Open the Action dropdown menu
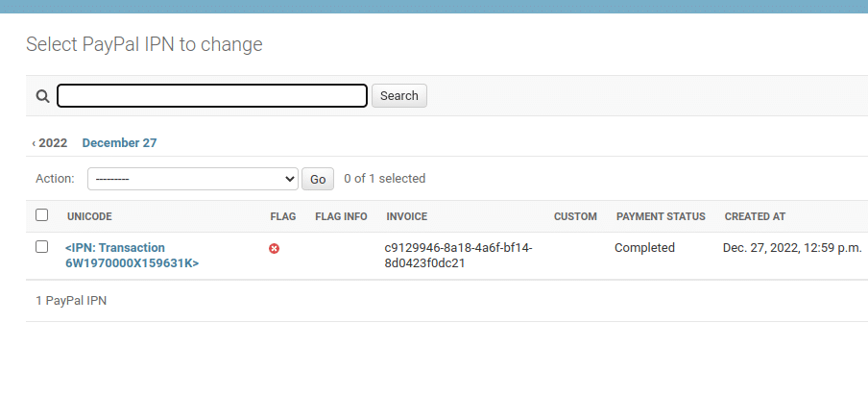The width and height of the screenshot is (868, 398). 193,179
